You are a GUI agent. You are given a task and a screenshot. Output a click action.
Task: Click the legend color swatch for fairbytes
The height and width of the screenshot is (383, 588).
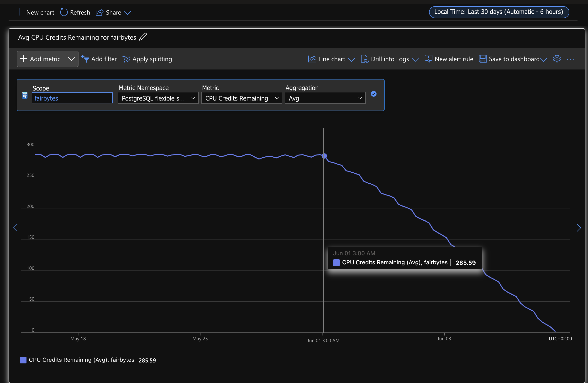(x=23, y=360)
